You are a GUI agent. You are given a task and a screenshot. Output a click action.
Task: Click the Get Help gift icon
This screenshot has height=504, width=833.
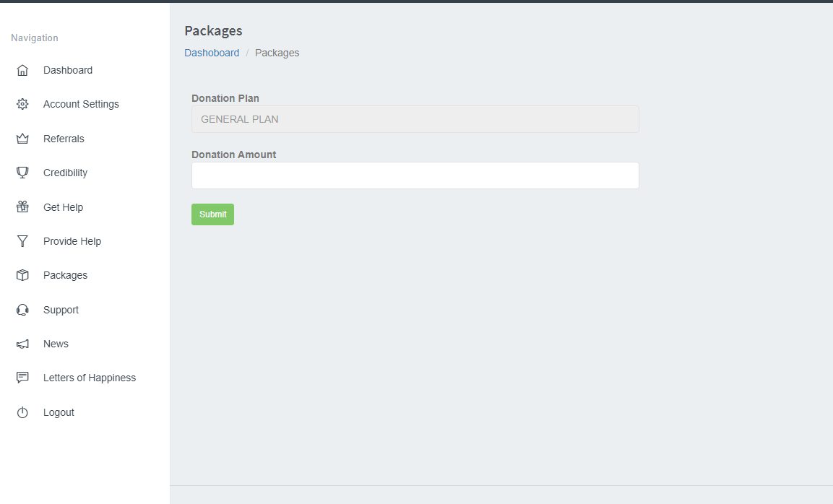coord(22,207)
